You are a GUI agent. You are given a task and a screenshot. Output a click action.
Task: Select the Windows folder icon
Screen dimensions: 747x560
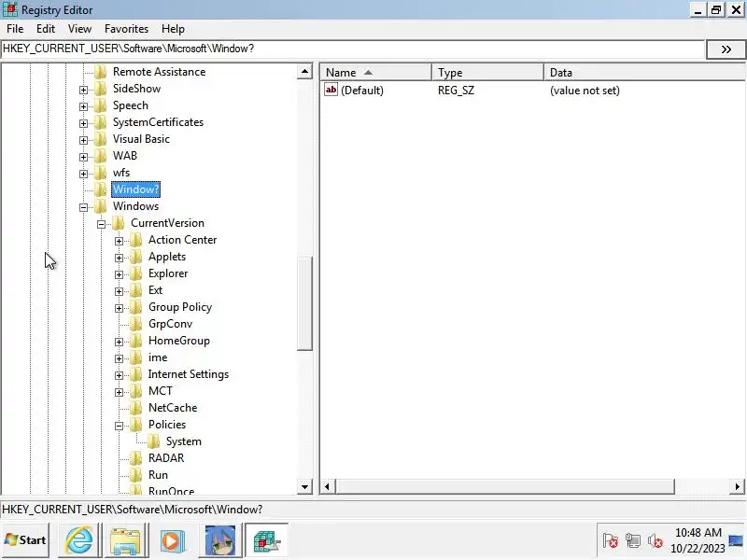[101, 206]
